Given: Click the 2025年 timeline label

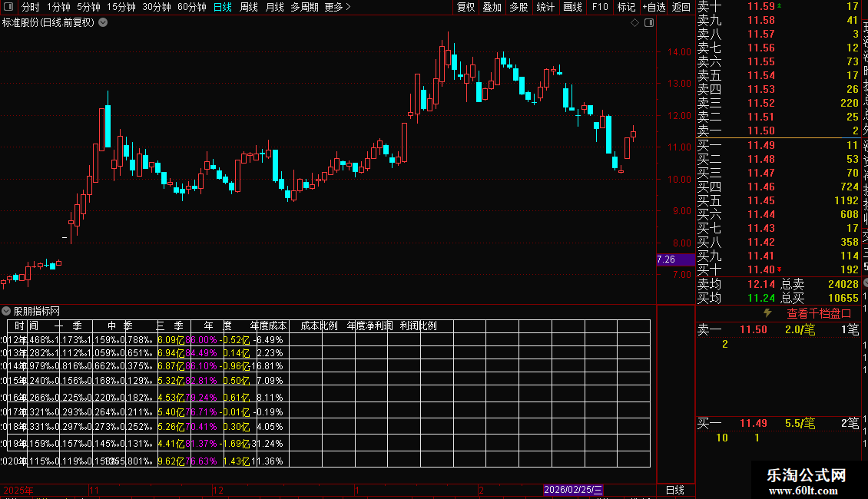Looking at the screenshot, I should point(18,490).
